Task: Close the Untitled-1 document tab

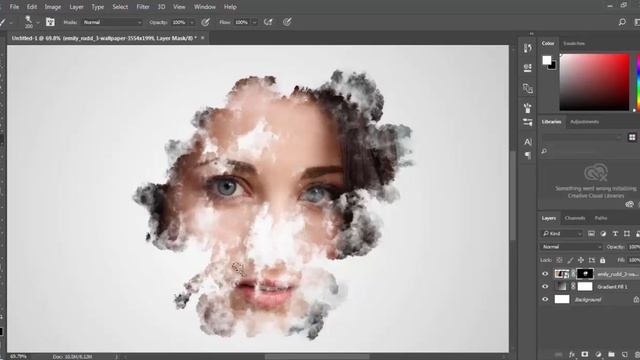Action: click(202, 38)
